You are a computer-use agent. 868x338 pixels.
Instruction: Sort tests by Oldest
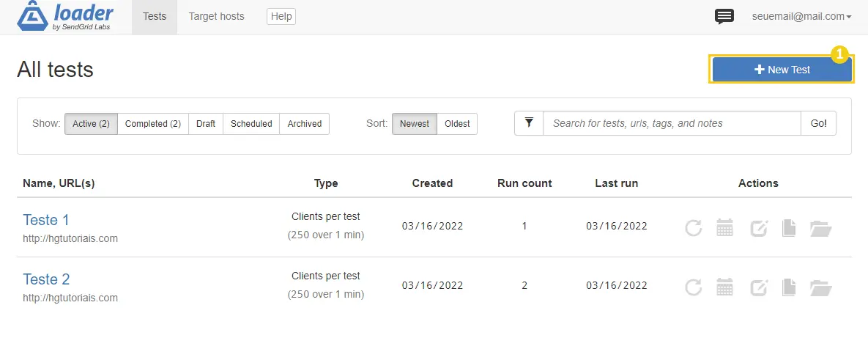pos(457,124)
